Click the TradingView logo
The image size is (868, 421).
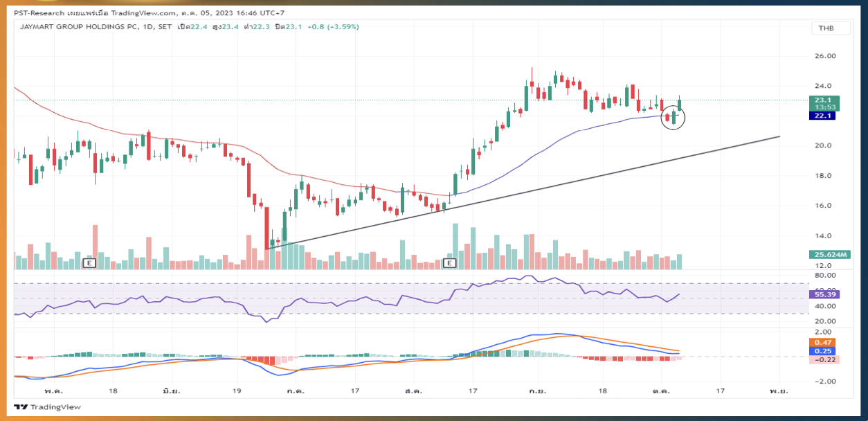coord(46,407)
